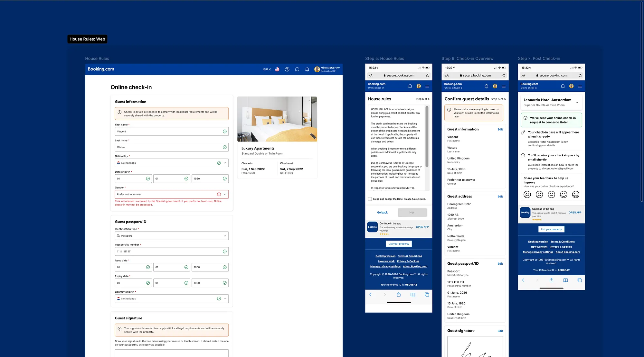Click the Step 6 secure.booking.com address bar
Viewport: 644px width, 357px height.
[475, 76]
